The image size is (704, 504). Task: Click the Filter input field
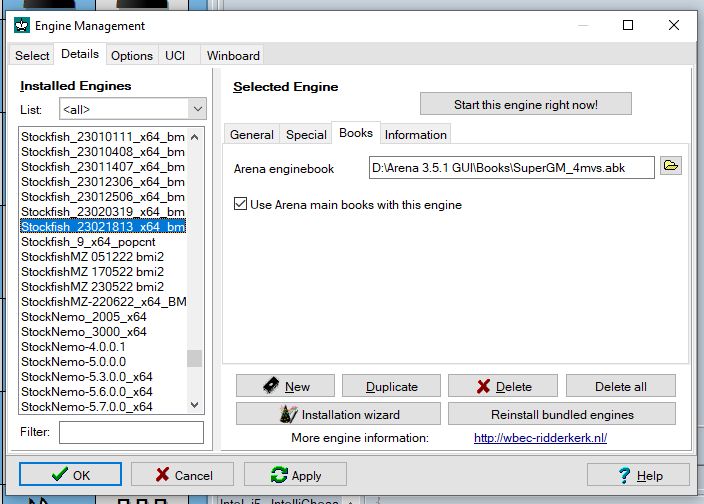(x=131, y=432)
